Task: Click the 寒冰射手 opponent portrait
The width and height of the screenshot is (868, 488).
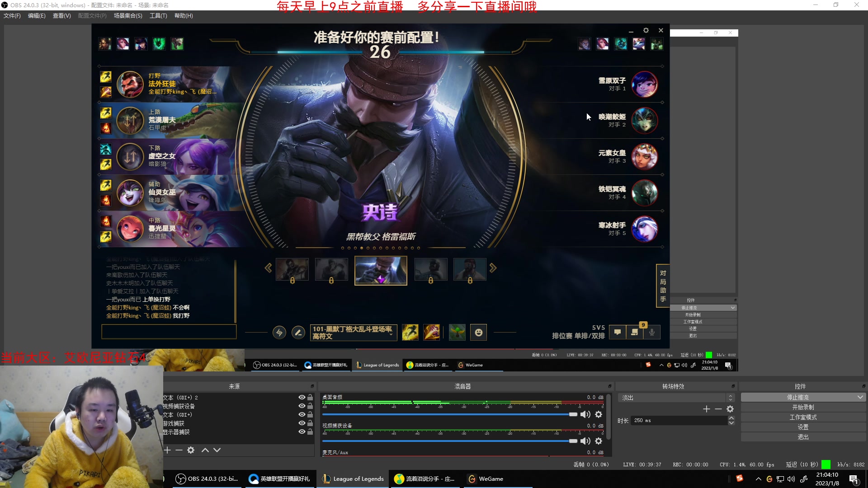Action: pos(644,229)
